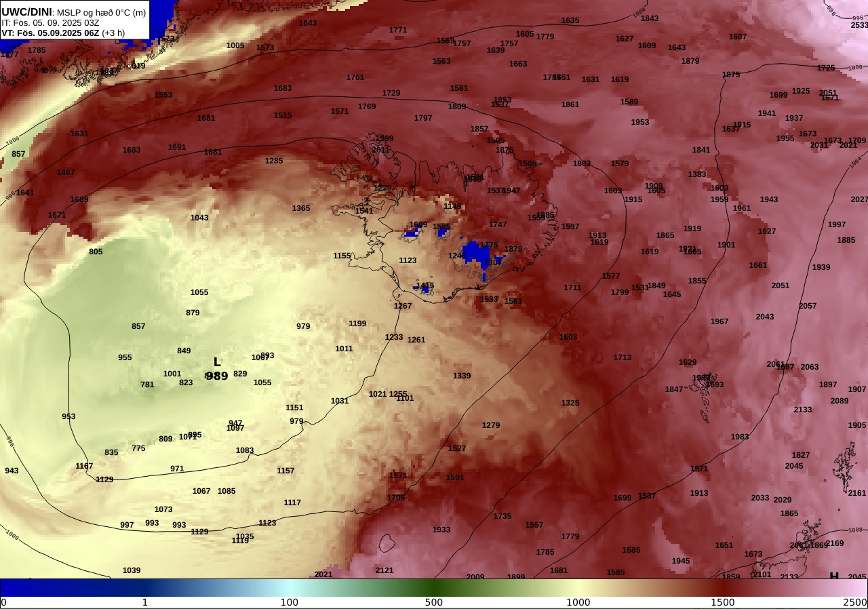Click the height value 2043

pos(765,317)
